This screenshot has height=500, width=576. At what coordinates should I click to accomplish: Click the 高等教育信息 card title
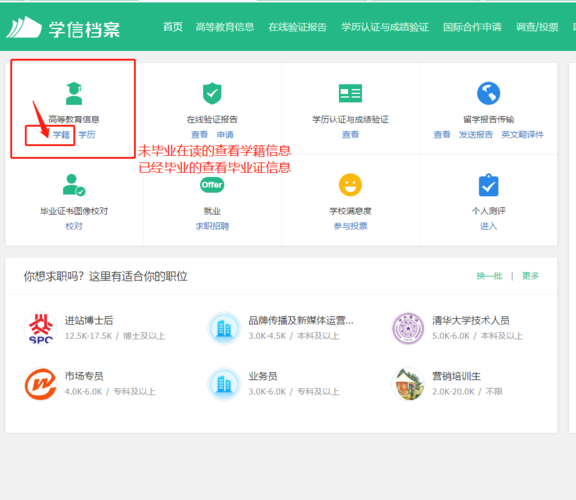(74, 119)
